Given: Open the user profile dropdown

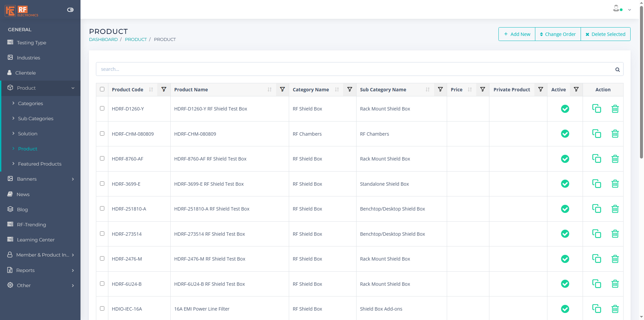Looking at the screenshot, I should coord(622,9).
